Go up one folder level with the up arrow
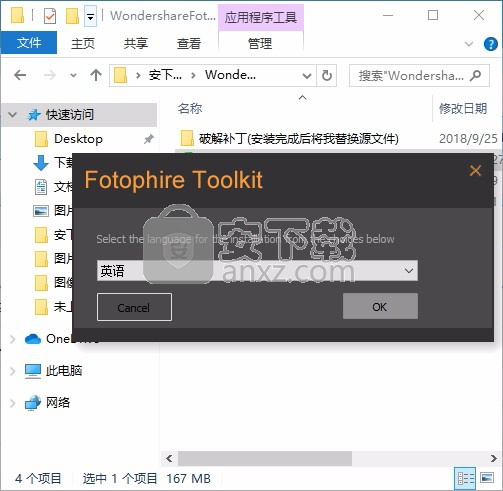Viewport: 503px width, 491px height. [96, 75]
